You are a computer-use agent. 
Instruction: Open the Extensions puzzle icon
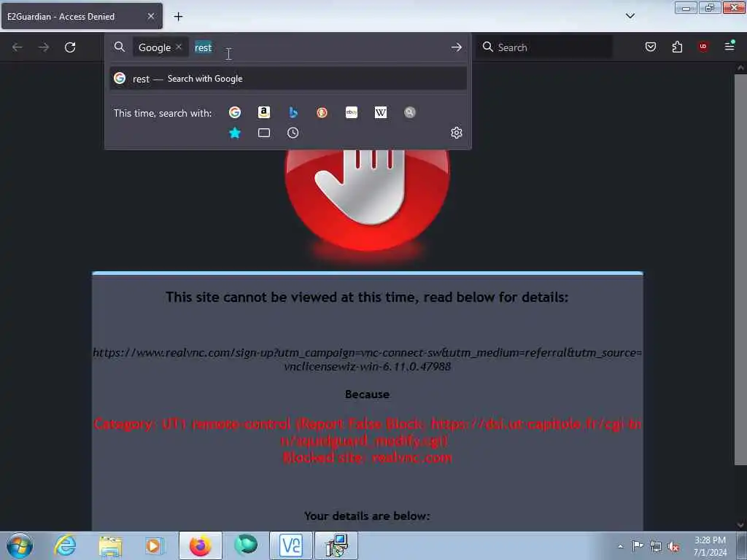tap(677, 47)
